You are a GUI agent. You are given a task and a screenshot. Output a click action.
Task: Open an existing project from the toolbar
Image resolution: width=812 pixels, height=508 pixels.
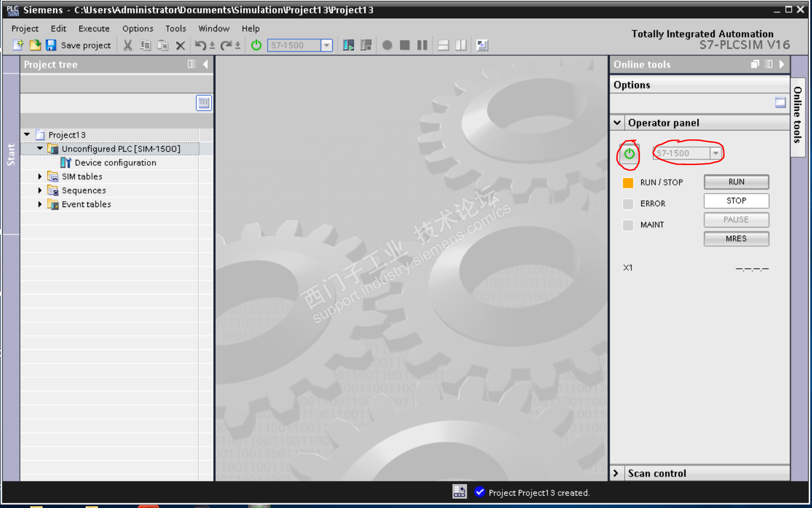(x=35, y=45)
